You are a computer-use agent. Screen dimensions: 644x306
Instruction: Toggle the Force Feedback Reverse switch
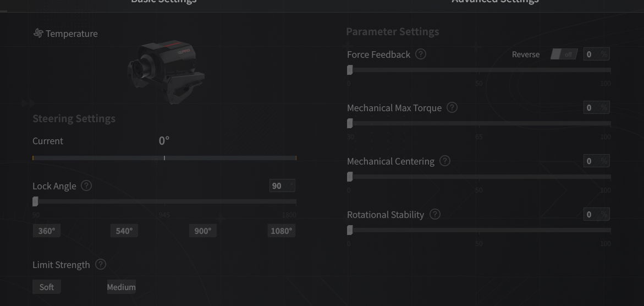564,54
